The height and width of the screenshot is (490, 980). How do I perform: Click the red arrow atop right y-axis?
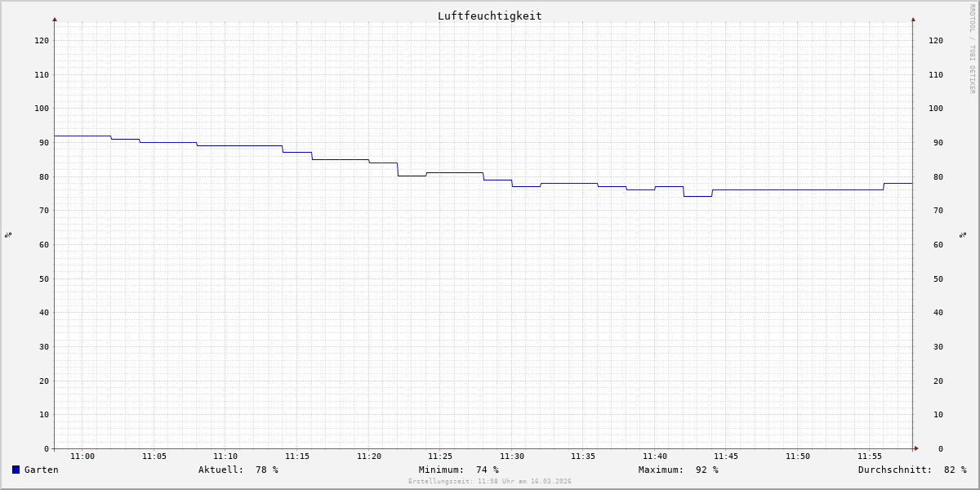913,19
